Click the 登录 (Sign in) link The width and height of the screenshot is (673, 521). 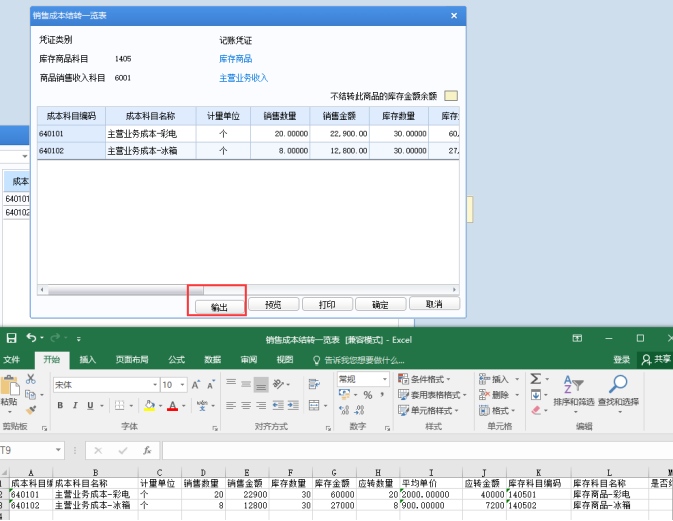(x=621, y=360)
